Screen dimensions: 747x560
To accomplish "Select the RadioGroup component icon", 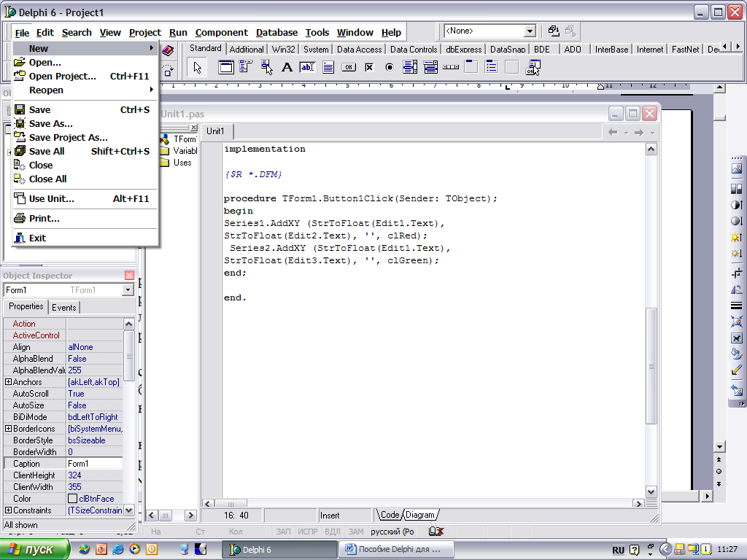I will click(492, 67).
